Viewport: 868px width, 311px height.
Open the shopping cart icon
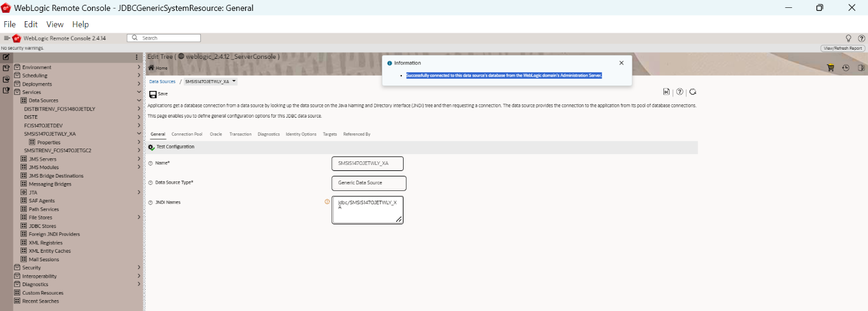coord(830,68)
